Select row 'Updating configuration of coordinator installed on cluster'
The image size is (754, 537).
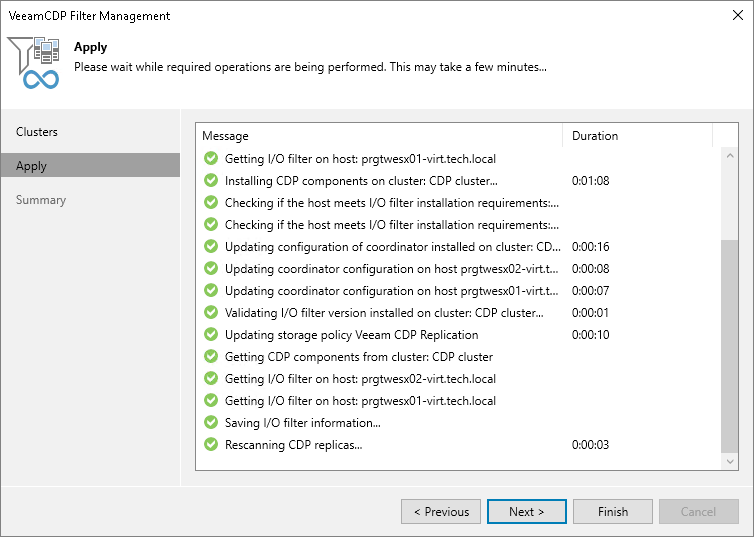coord(459,246)
